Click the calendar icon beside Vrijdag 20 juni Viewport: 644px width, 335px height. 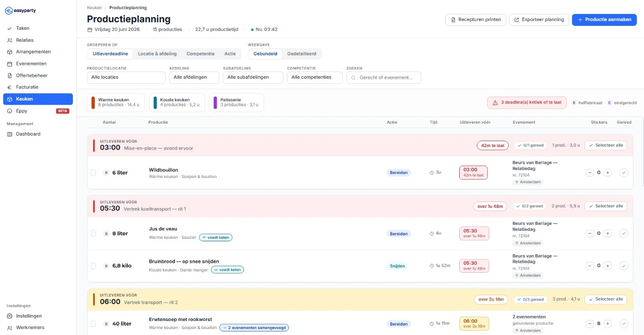pos(90,29)
